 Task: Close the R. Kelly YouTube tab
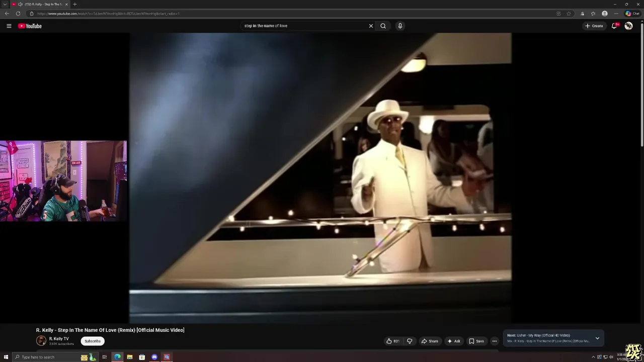[x=66, y=4]
